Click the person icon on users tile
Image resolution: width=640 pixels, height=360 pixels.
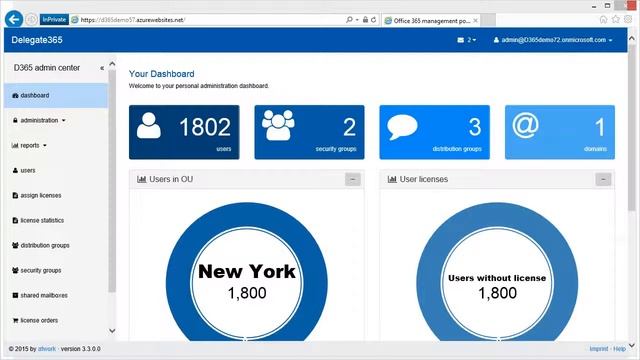pyautogui.click(x=149, y=126)
